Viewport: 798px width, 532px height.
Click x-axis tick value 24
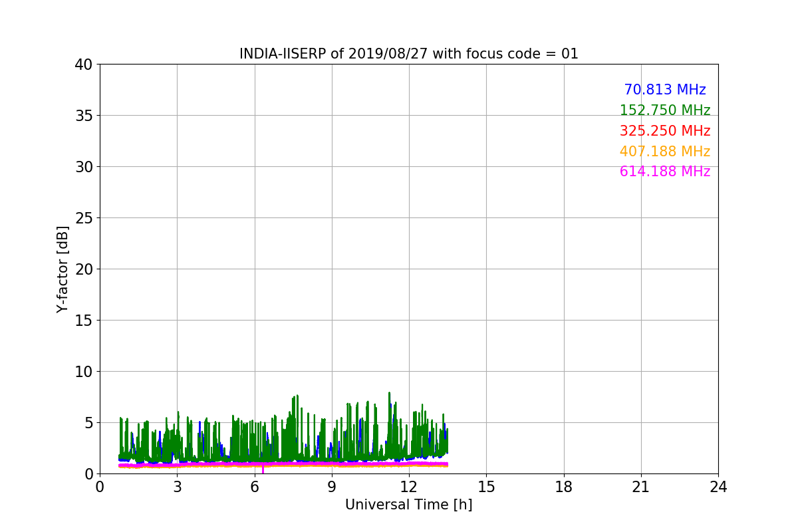[718, 487]
